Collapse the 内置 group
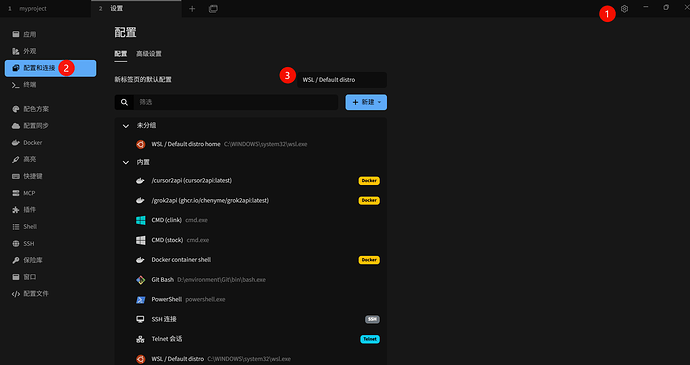The image size is (690, 365). tap(126, 162)
